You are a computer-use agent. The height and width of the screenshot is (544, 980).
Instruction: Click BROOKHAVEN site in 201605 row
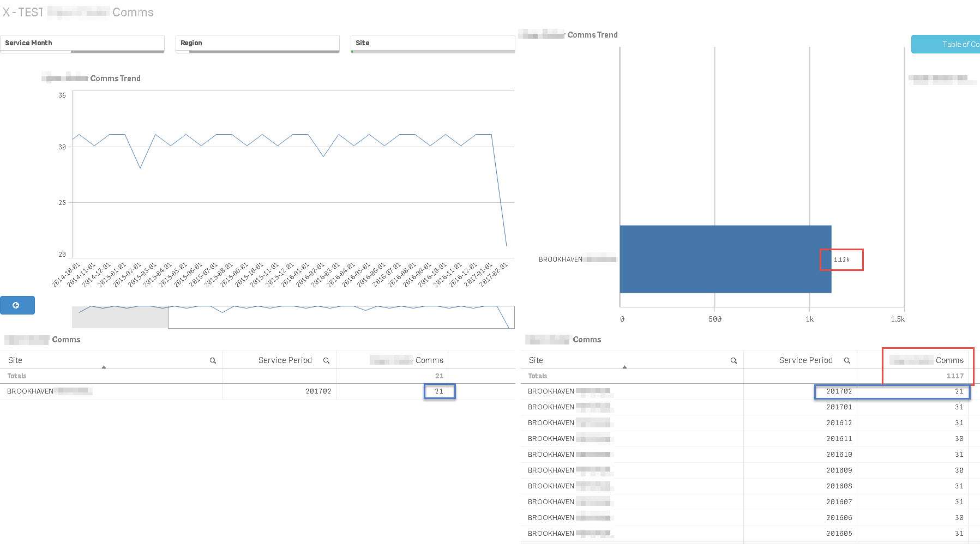[569, 534]
